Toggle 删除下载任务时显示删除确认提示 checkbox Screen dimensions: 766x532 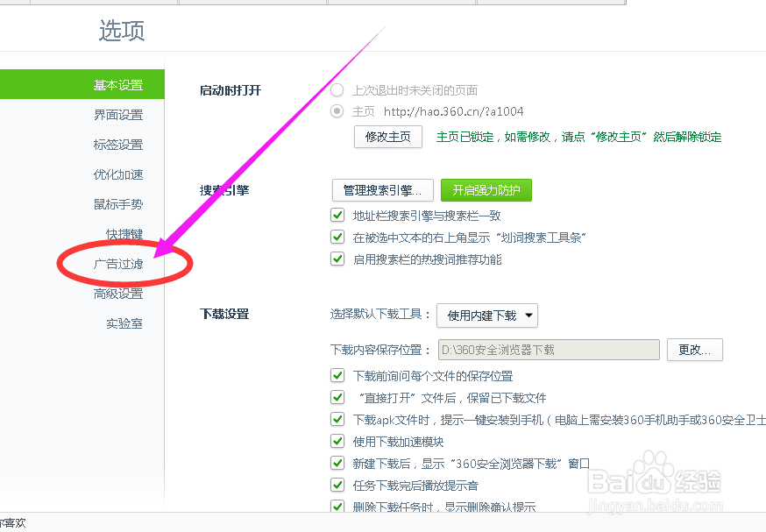point(337,506)
